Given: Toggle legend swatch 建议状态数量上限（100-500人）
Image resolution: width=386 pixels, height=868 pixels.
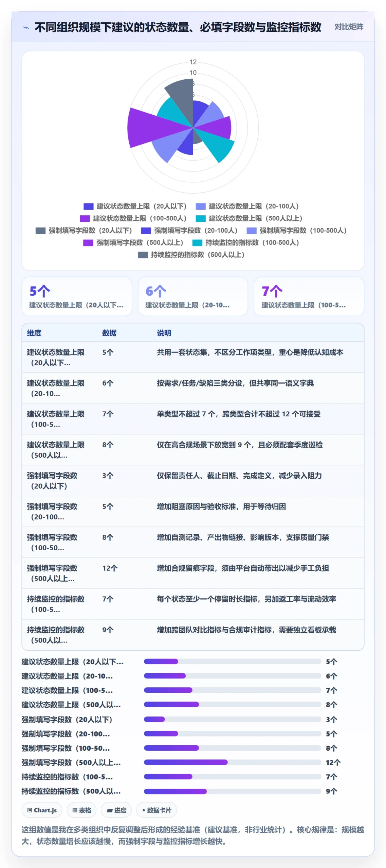Looking at the screenshot, I should [x=85, y=218].
